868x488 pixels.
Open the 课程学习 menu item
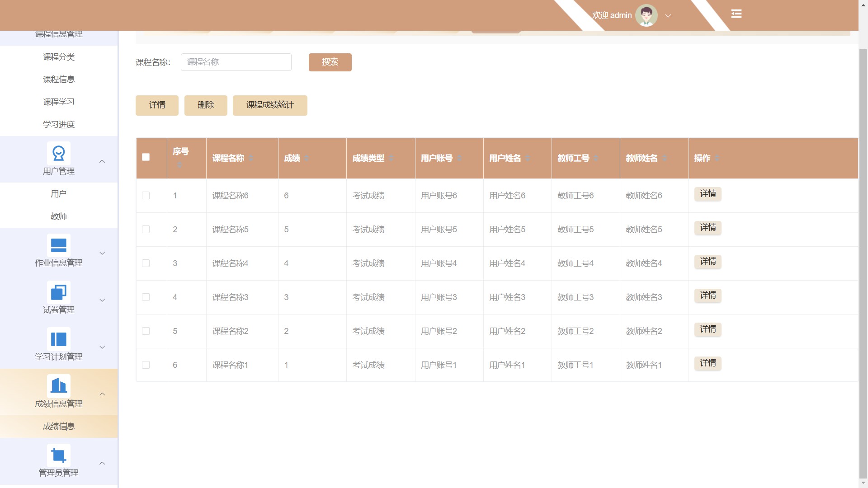coord(58,102)
